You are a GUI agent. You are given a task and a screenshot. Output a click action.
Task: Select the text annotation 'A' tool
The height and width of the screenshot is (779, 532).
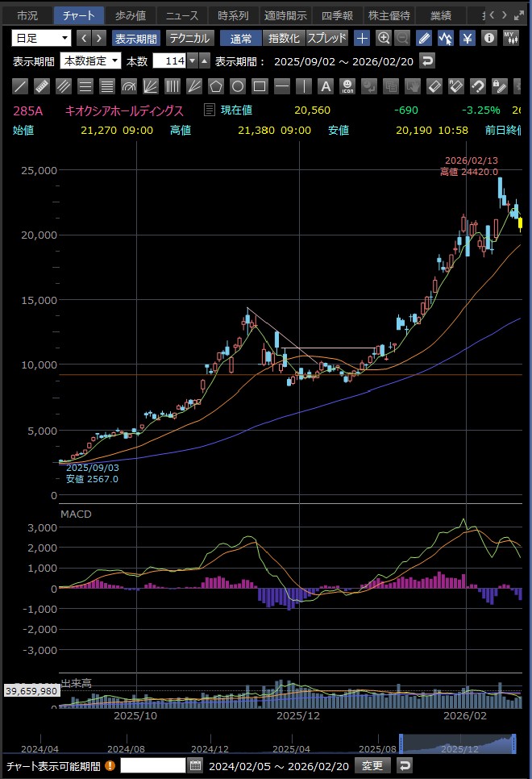pyautogui.click(x=325, y=86)
